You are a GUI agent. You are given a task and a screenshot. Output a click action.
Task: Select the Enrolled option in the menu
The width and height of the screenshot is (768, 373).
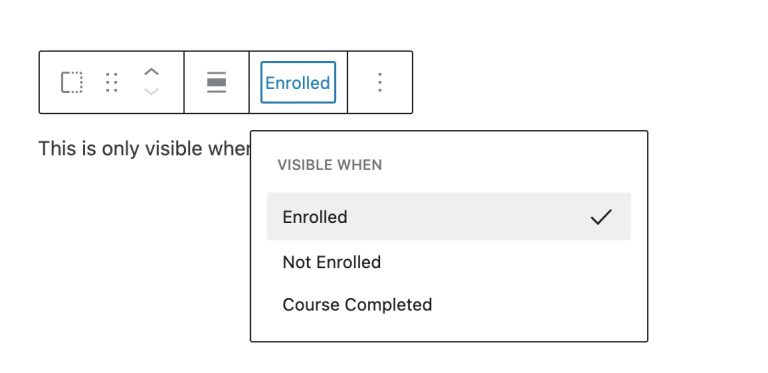[x=449, y=216]
